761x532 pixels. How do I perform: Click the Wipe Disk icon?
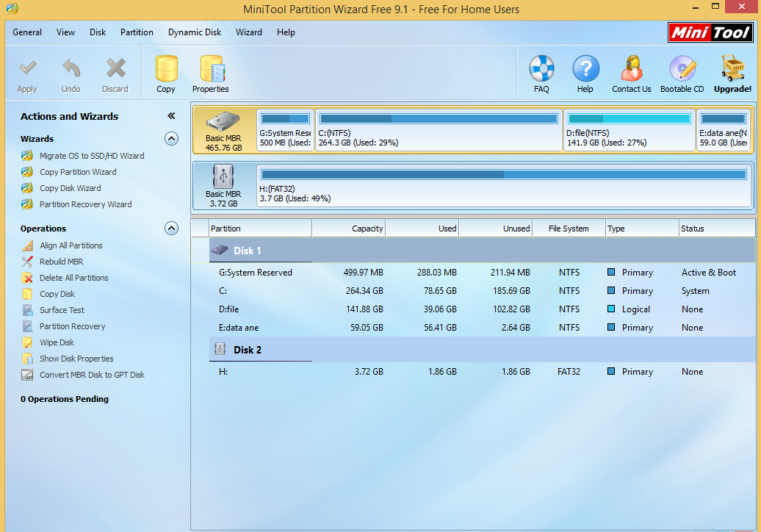coord(28,342)
